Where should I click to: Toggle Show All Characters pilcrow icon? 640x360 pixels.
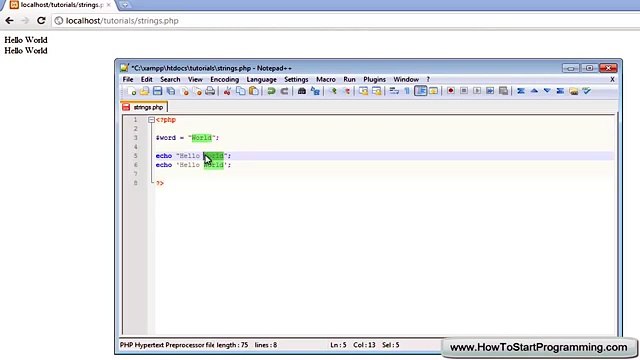[x=407, y=91]
